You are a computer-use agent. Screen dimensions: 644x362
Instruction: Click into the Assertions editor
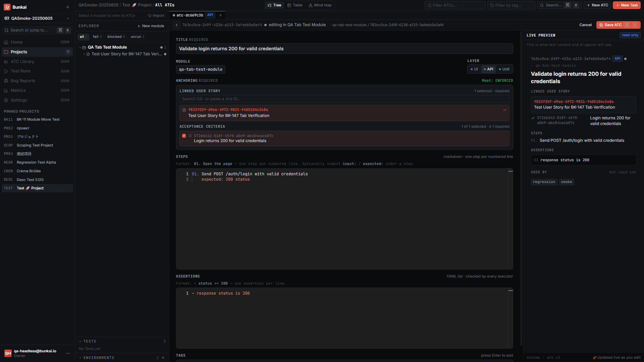344,318
